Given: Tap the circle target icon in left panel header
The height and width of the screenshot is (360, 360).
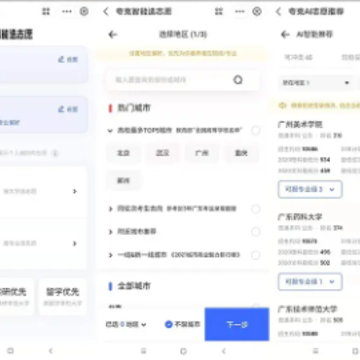Looking at the screenshot, I should point(84,12).
